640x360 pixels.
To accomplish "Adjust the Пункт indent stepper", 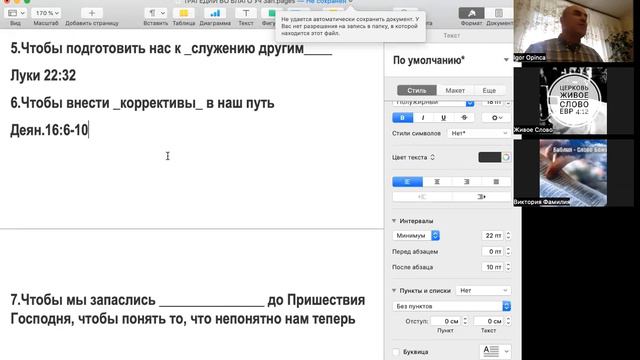I will tap(465, 321).
